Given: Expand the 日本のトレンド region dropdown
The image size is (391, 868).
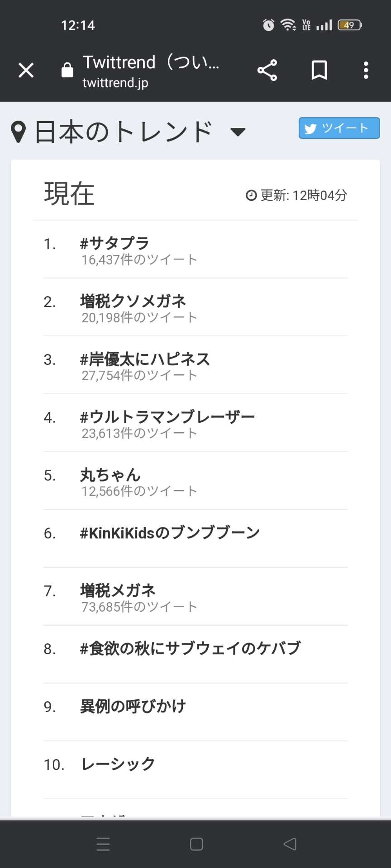Looking at the screenshot, I should (238, 132).
